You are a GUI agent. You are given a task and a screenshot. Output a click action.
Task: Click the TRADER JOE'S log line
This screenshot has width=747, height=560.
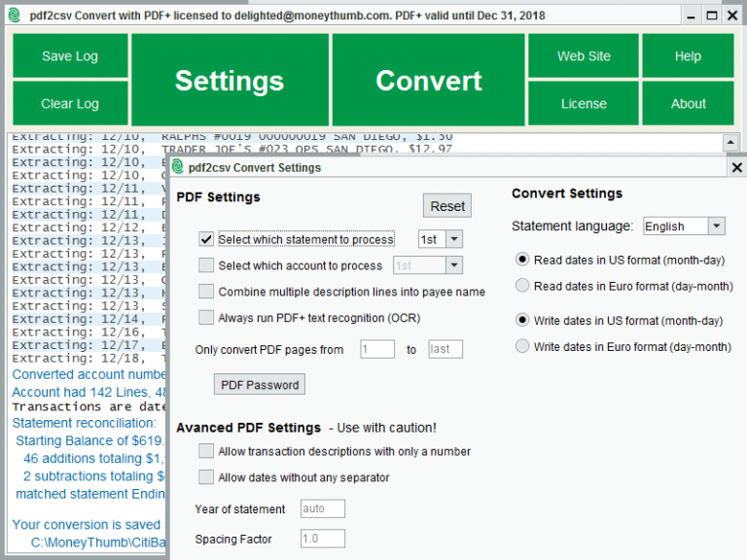(x=232, y=149)
